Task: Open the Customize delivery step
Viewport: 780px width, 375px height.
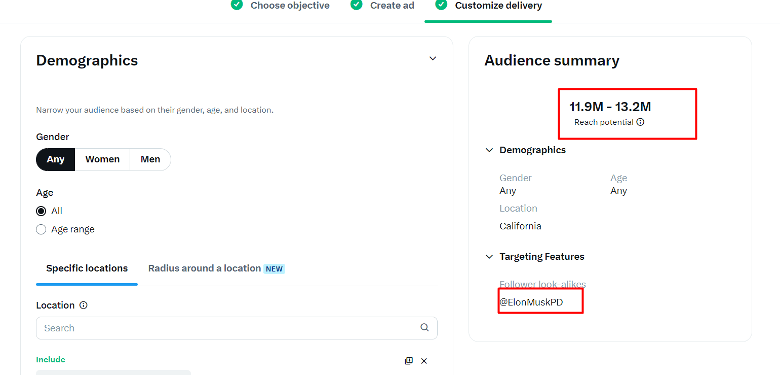Action: tap(498, 5)
